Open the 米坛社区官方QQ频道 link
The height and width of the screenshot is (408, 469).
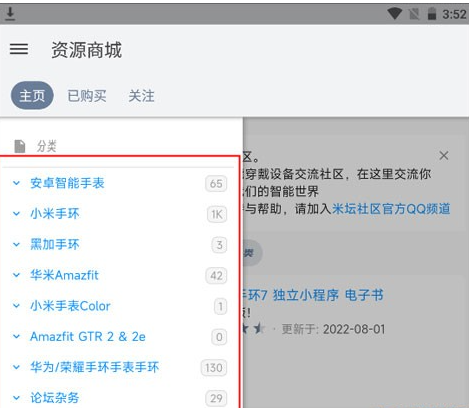coord(391,209)
